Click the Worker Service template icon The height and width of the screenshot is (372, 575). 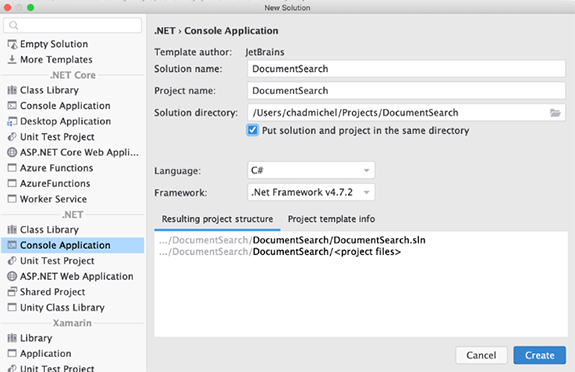(12, 199)
